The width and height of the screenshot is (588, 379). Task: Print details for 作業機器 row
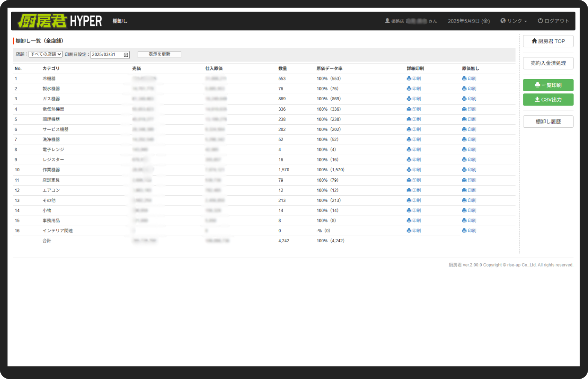click(x=414, y=170)
